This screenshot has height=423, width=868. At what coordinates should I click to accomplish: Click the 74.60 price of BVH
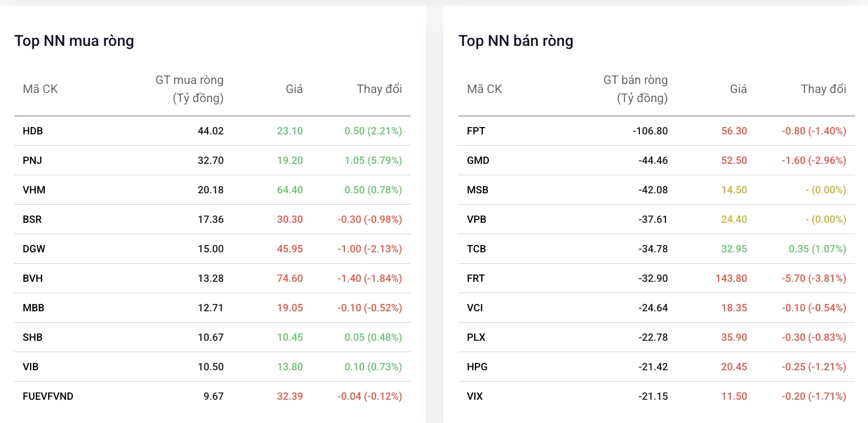pyautogui.click(x=290, y=278)
